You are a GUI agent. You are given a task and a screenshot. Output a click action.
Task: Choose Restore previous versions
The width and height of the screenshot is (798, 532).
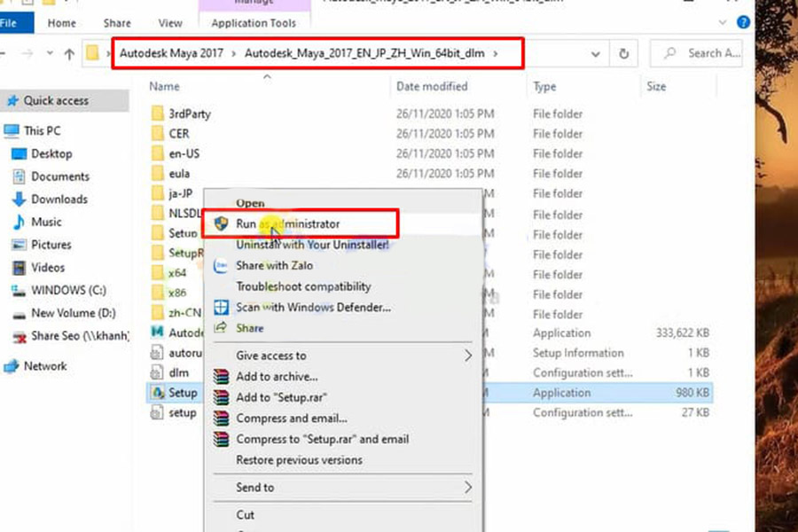click(x=299, y=460)
